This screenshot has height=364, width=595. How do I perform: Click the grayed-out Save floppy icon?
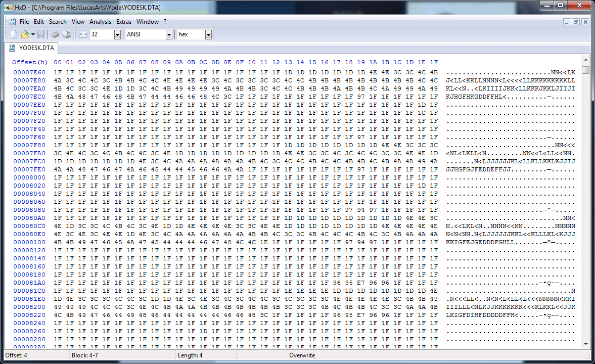[x=41, y=34]
